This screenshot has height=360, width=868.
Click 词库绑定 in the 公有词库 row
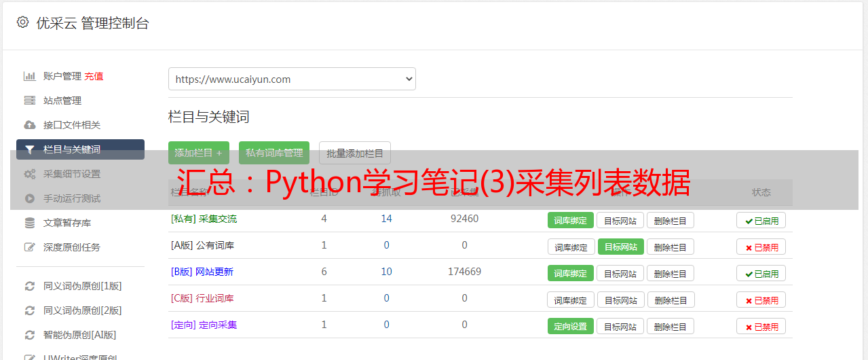[571, 247]
